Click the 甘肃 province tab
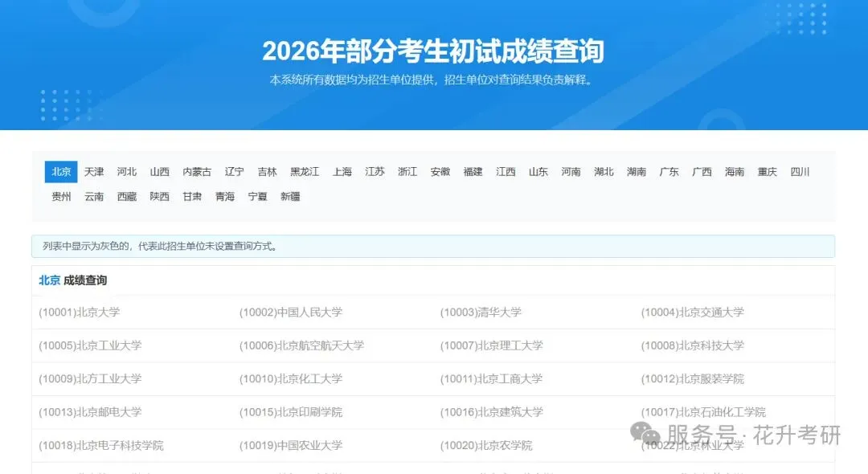Screen dimensions: 868x474 [x=192, y=196]
